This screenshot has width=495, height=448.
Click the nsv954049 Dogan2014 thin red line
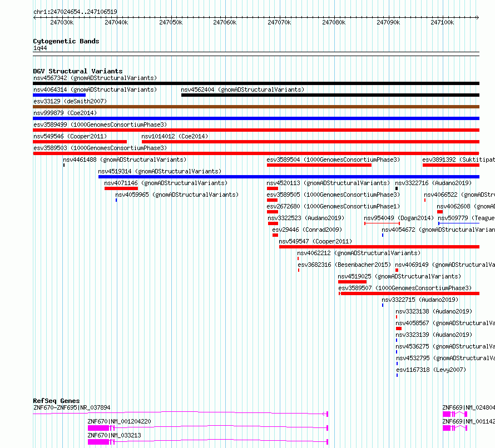click(382, 223)
